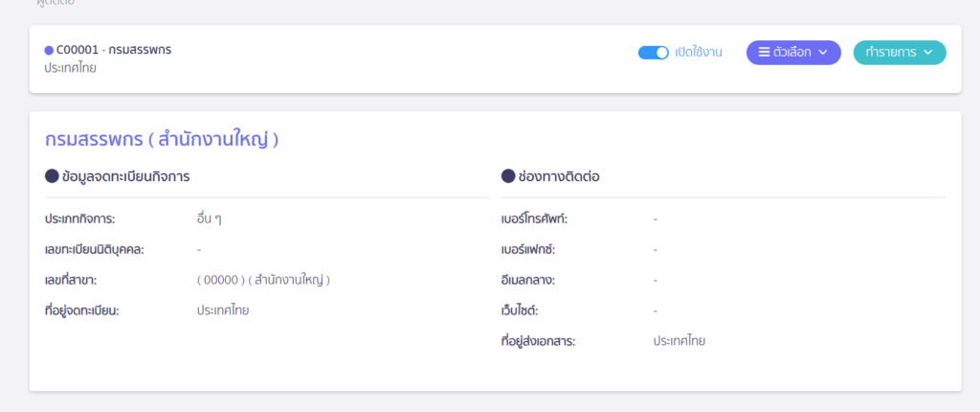The image size is (980, 412).
Task: Click the กรมสรรพากร ( สำนักงานใหญ่ ) heading
Action: (162, 140)
